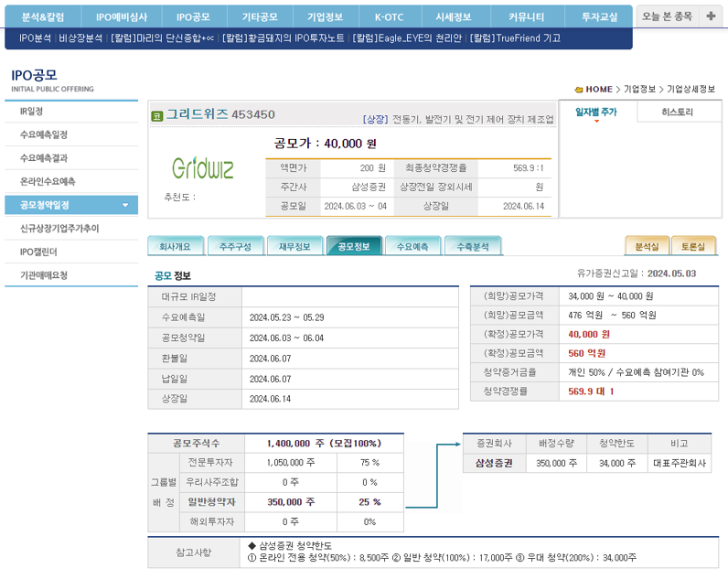
Task: Select 수요예측일정 in the sidebar
Action: [x=71, y=134]
